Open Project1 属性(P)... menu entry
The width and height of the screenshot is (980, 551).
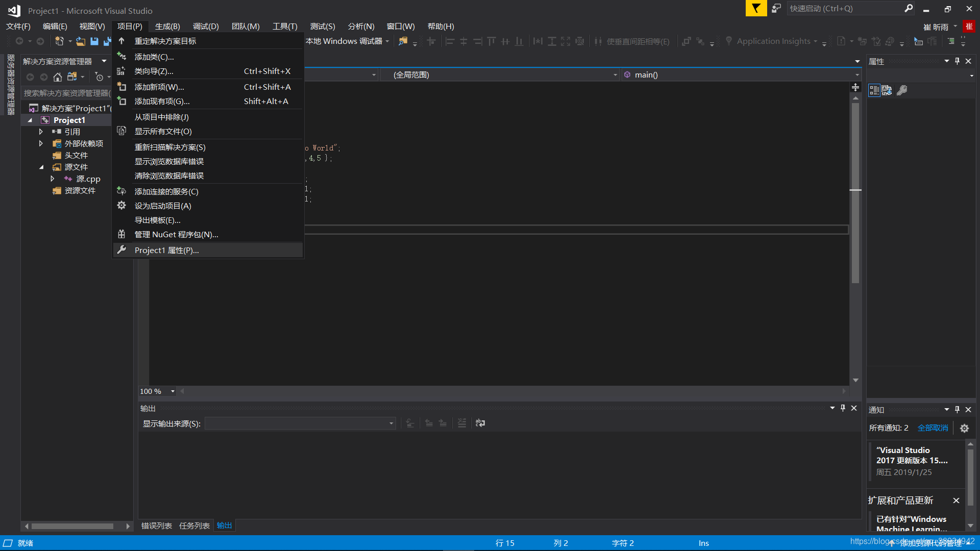208,250
